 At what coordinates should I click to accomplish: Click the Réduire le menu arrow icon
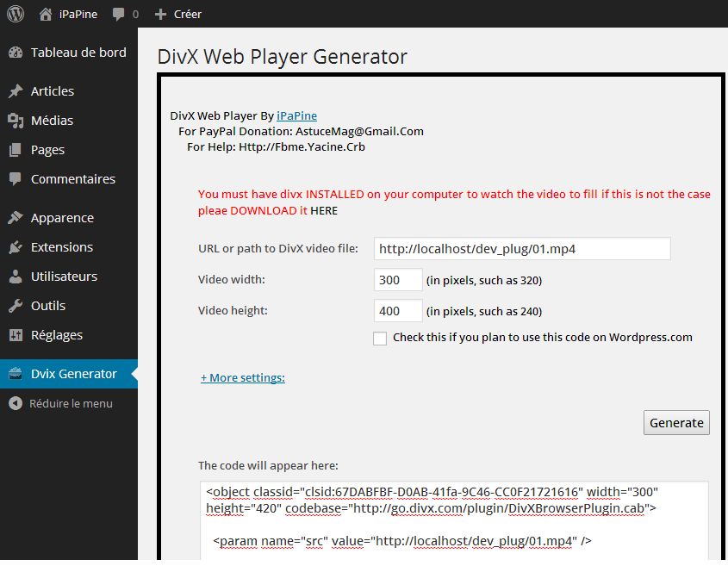click(16, 403)
